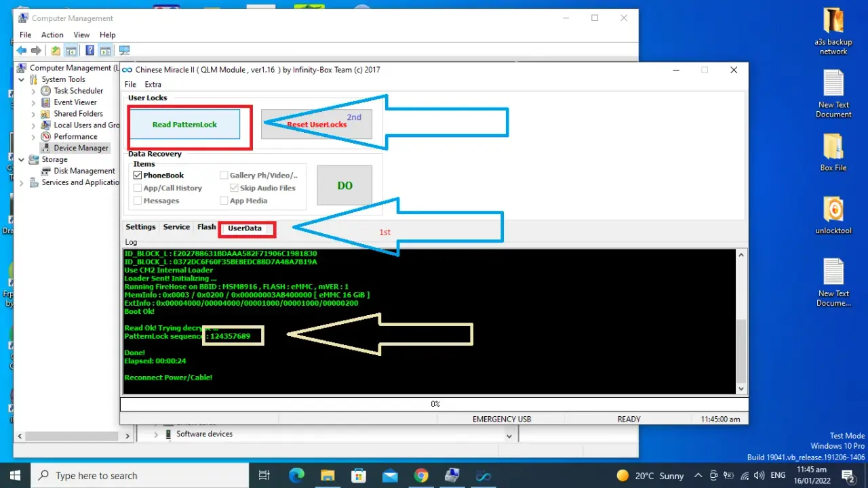This screenshot has width=868, height=488.
Task: Select the 'New Text Docume...' desktop file
Action: pyautogui.click(x=833, y=283)
